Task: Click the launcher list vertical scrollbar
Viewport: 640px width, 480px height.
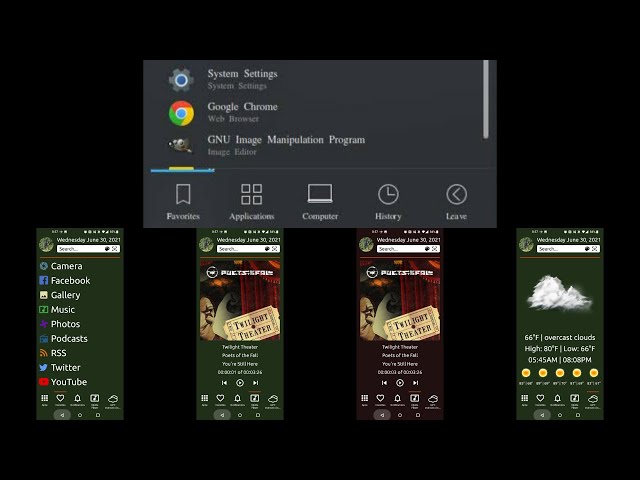Action: 486,99
